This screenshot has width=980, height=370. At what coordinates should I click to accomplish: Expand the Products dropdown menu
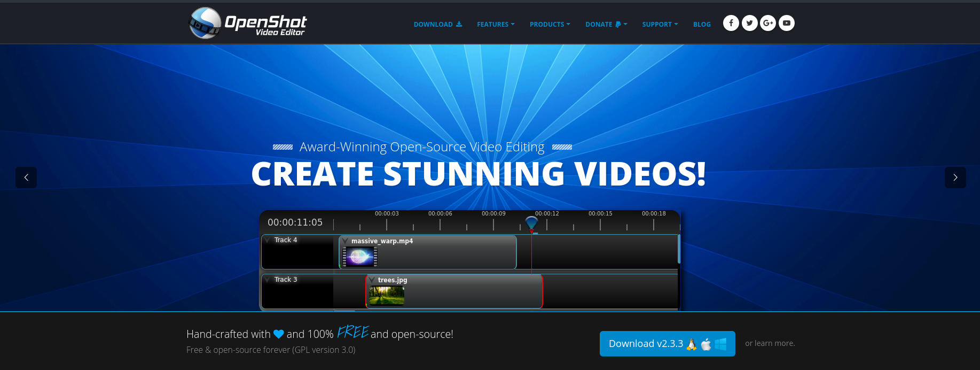point(550,25)
